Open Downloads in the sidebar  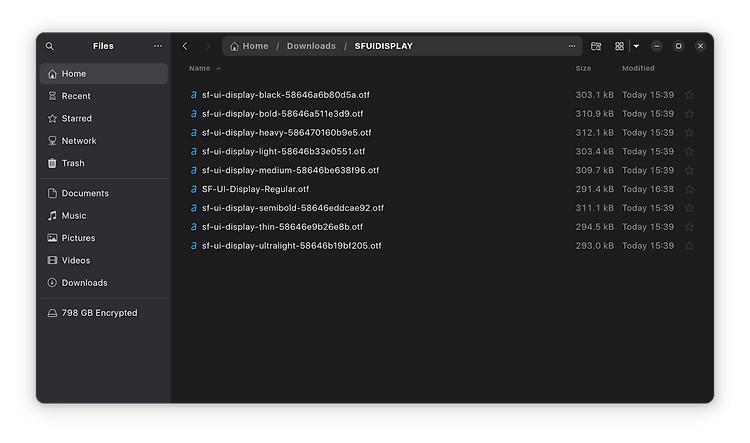pos(104,283)
